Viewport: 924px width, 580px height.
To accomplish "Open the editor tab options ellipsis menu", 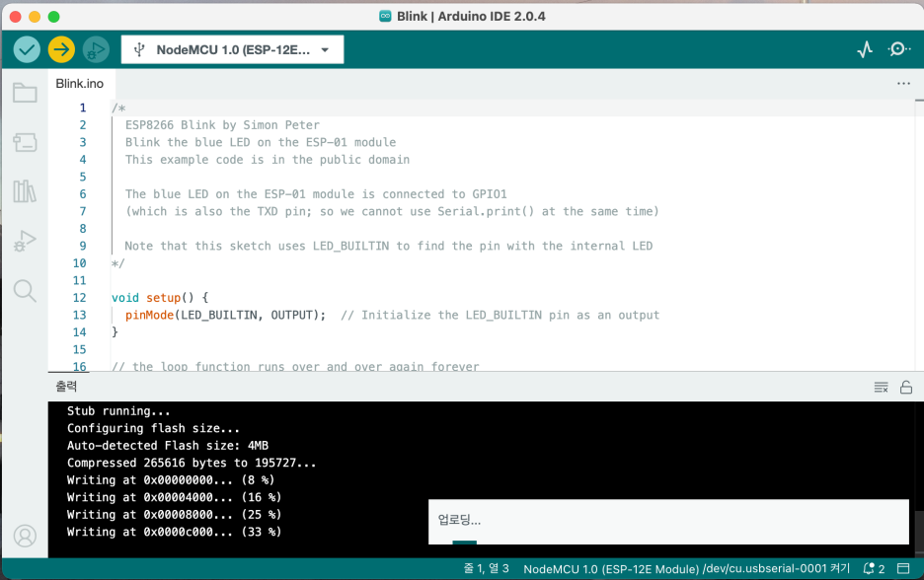I will pyautogui.click(x=903, y=84).
